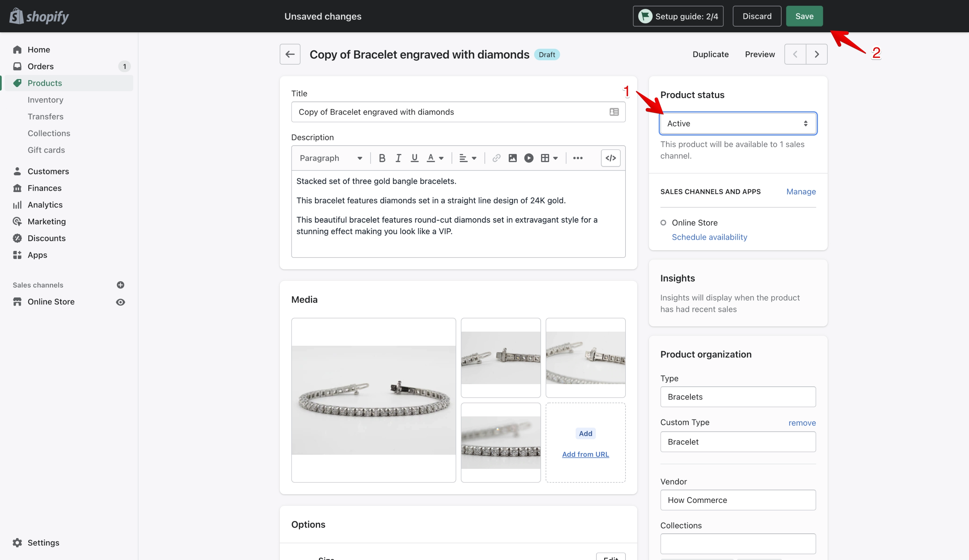Go back using the arrow button

coord(290,54)
